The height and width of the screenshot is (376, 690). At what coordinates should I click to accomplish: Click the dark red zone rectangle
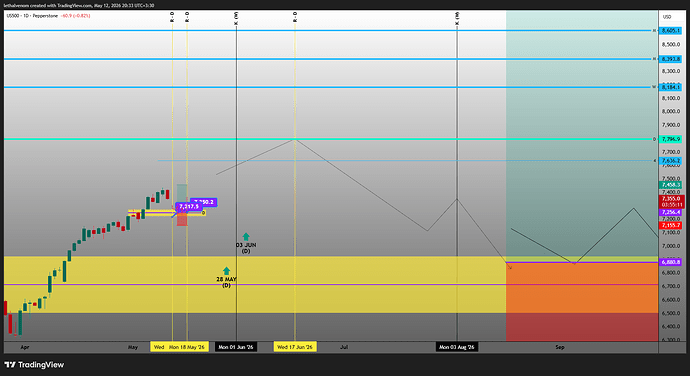tap(582, 327)
